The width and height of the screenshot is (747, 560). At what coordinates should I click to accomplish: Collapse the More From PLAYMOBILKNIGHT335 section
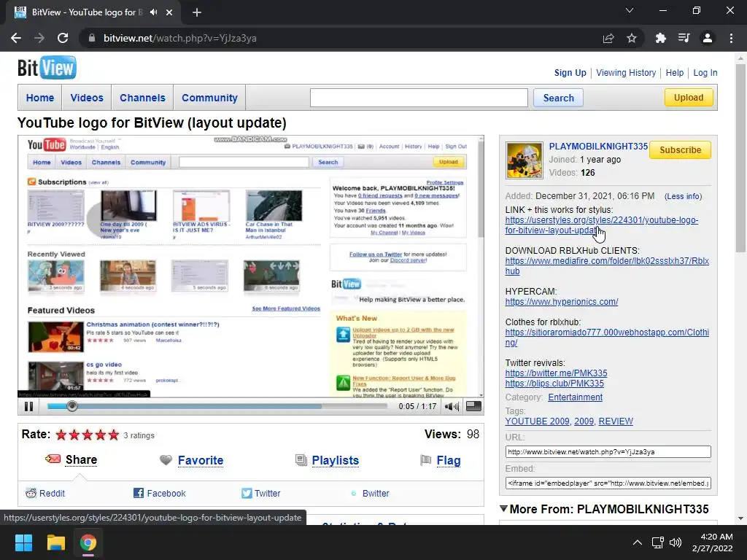503,508
